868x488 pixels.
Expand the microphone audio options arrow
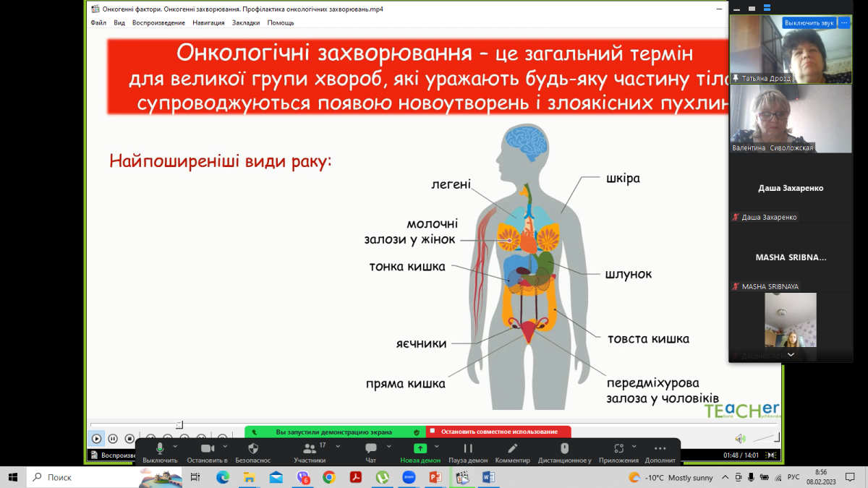(x=175, y=446)
